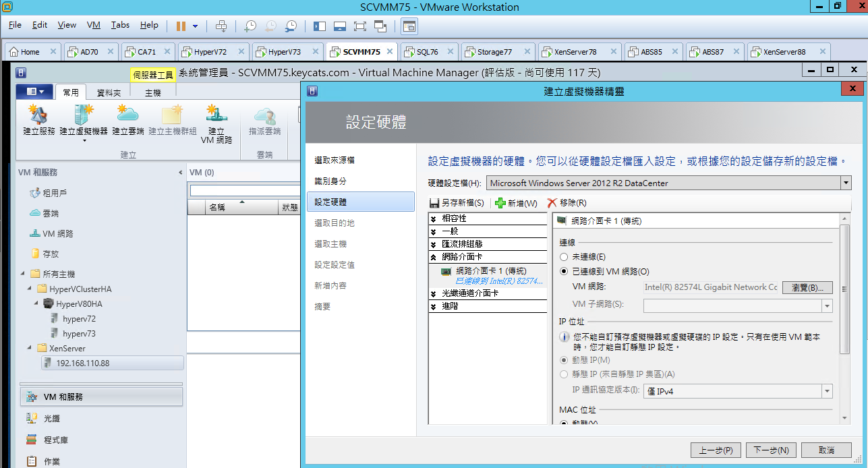Open the VMware View menu
The image size is (868, 468).
(x=67, y=25)
